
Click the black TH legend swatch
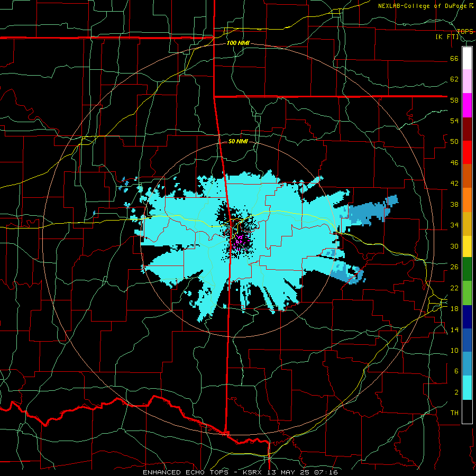click(467, 411)
